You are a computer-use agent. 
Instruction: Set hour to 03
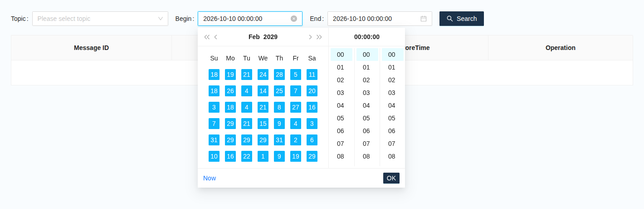coord(341,93)
